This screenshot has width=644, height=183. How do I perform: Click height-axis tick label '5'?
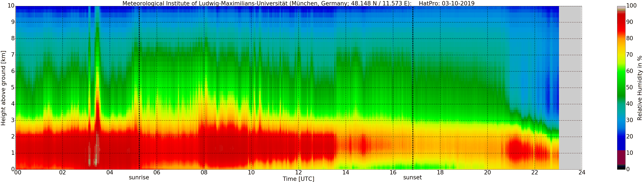[x=13, y=87]
